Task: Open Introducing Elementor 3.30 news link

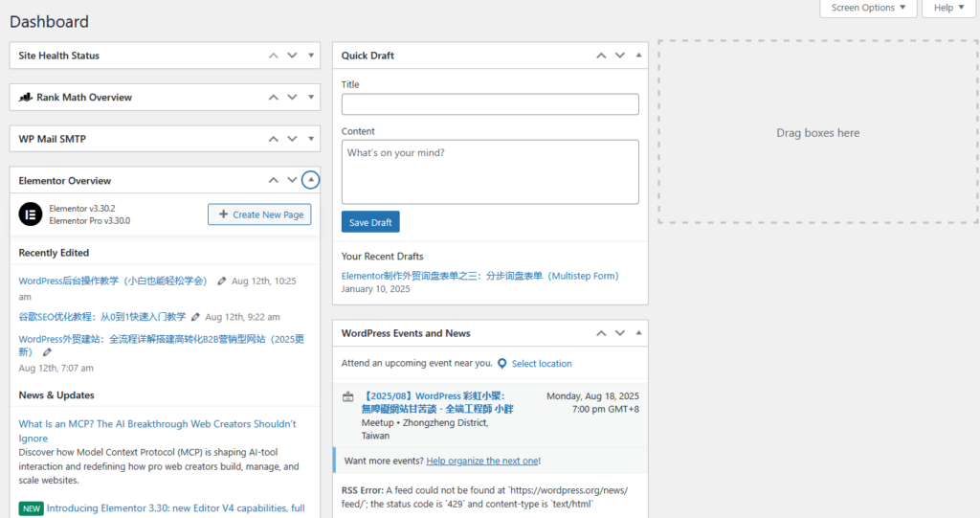Action: click(x=176, y=508)
